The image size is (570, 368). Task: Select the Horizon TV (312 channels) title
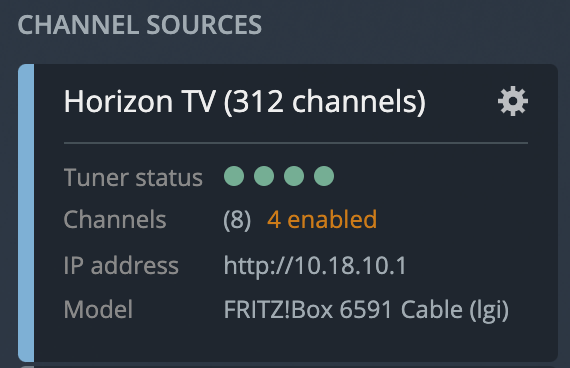coord(245,102)
